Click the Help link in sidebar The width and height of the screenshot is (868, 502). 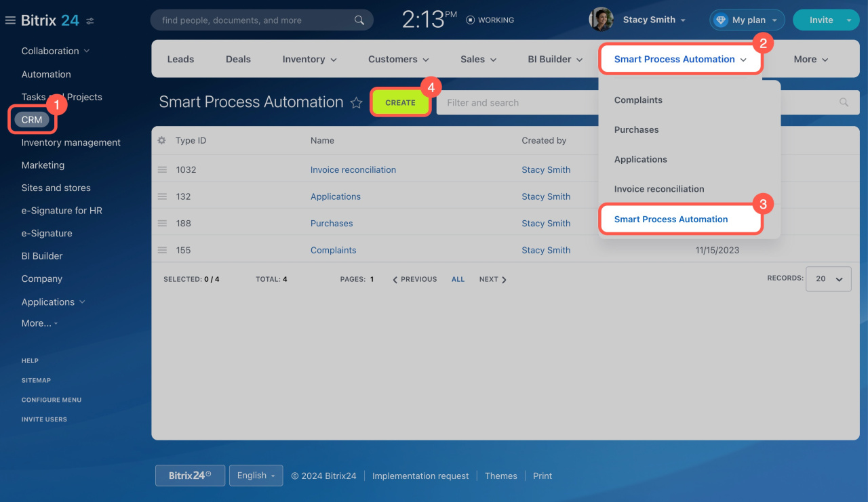(x=30, y=360)
